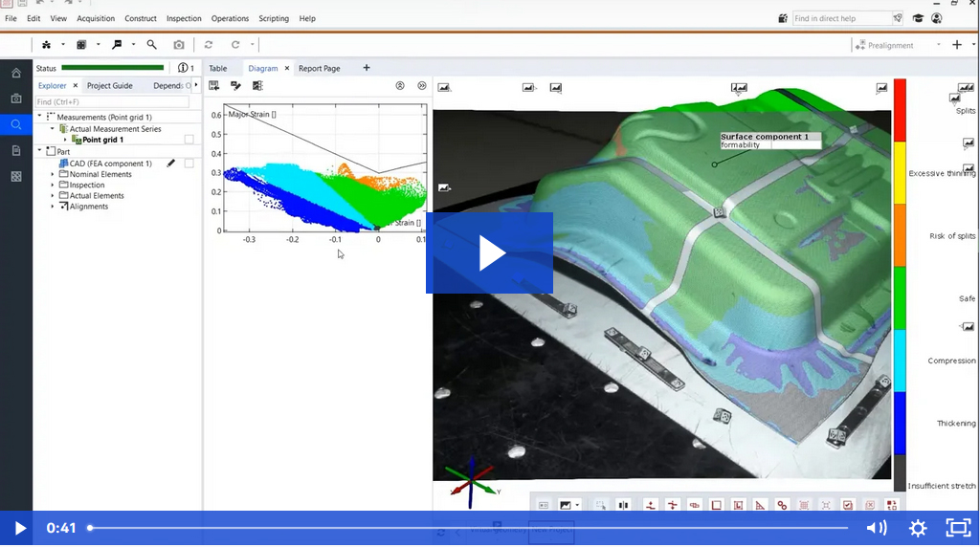Image resolution: width=980 pixels, height=547 pixels.
Task: Click the Find in direct help field
Action: [x=840, y=18]
